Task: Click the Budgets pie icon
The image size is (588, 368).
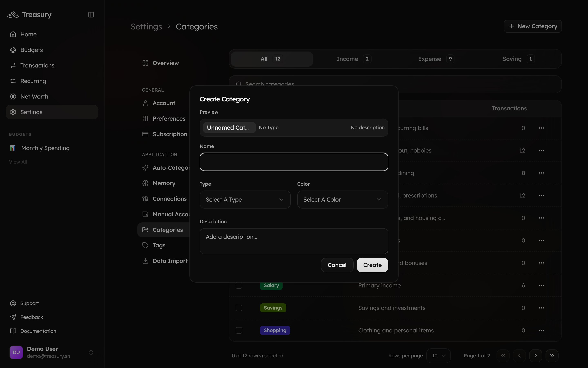Action: coord(13,50)
